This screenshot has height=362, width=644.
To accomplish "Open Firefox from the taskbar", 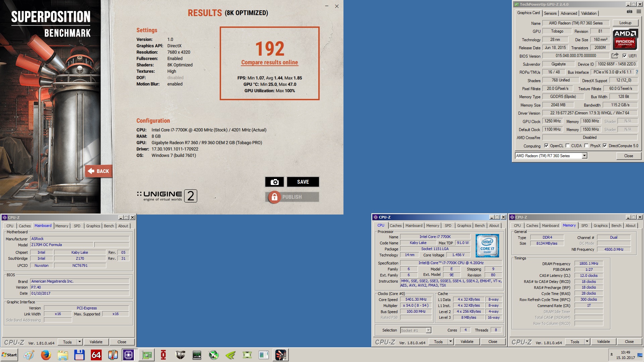I will pyautogui.click(x=46, y=355).
